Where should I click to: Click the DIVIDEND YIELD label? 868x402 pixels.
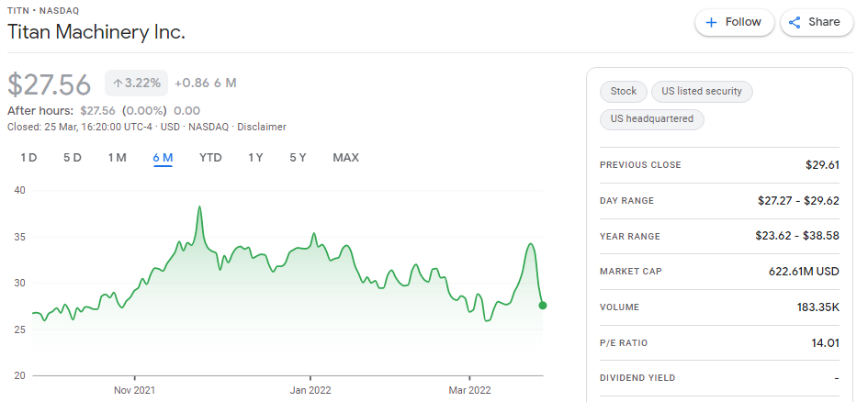click(637, 378)
